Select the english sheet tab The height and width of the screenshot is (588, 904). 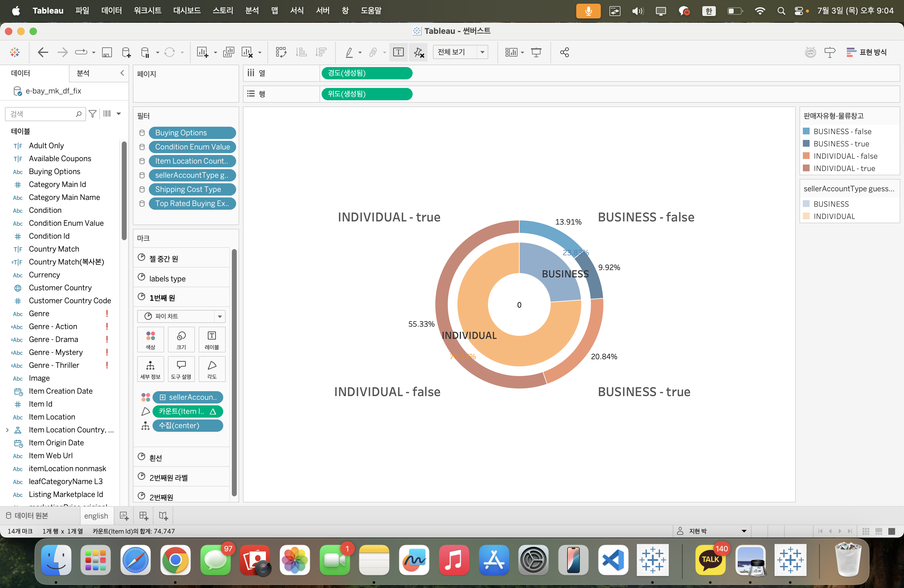(x=96, y=515)
